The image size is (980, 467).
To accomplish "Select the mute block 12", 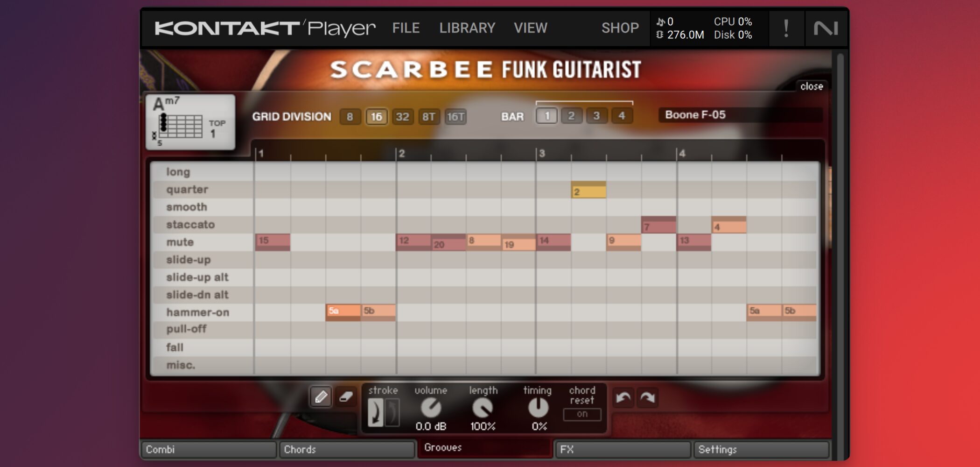I will pyautogui.click(x=413, y=242).
